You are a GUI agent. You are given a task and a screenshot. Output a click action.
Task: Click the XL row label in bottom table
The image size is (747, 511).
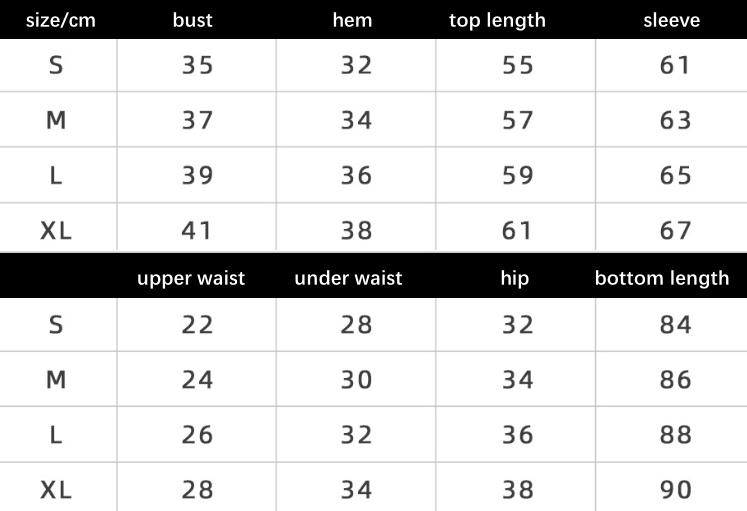pyautogui.click(x=56, y=490)
